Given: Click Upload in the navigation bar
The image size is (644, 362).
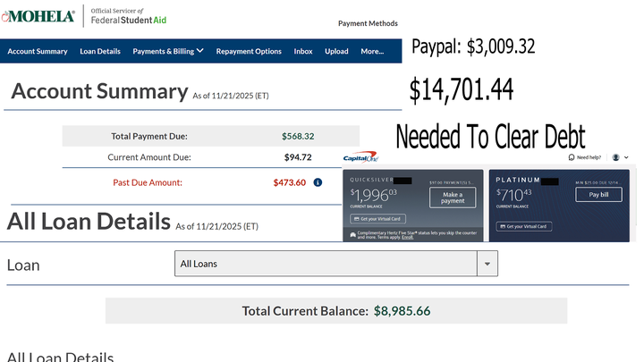Looking at the screenshot, I should click(x=336, y=51).
